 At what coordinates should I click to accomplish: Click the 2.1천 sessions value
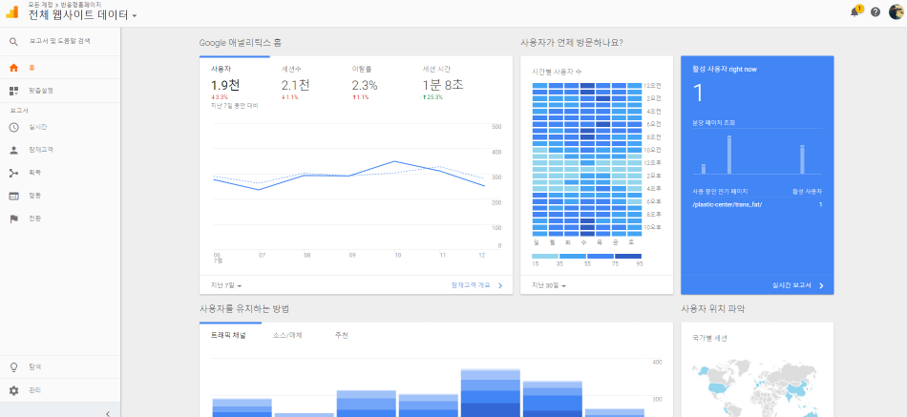[x=296, y=86]
